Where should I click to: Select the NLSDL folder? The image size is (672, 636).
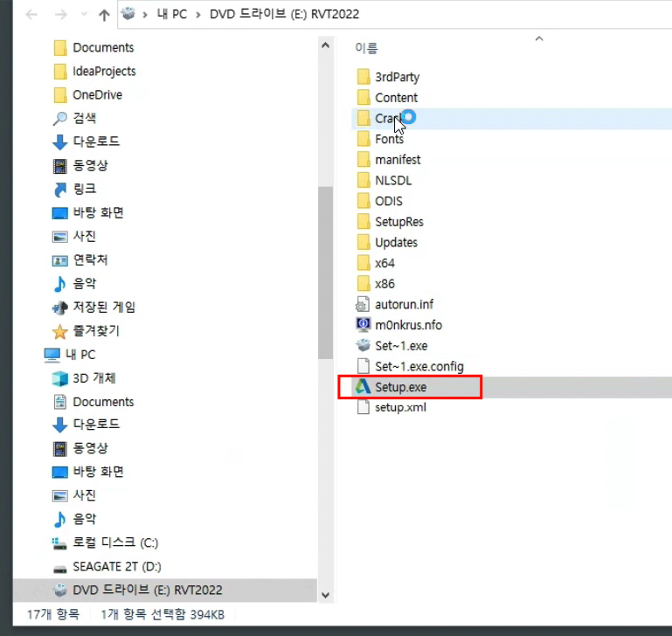[384, 181]
